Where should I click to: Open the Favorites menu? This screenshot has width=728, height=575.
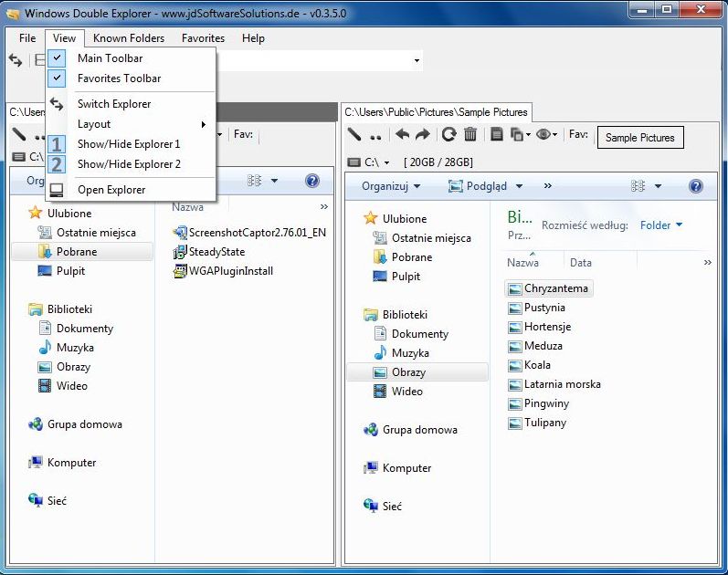[x=203, y=38]
